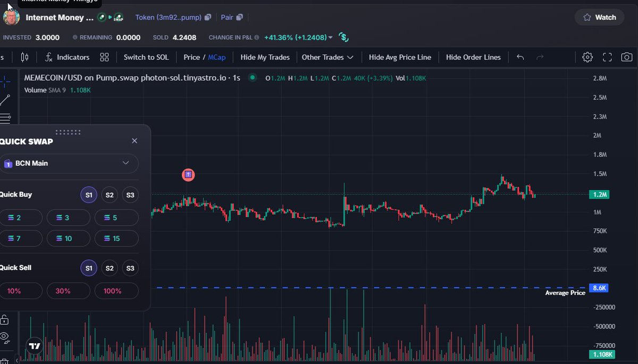The height and width of the screenshot is (364, 638).
Task: Click Hide My Trades
Action: click(x=265, y=57)
